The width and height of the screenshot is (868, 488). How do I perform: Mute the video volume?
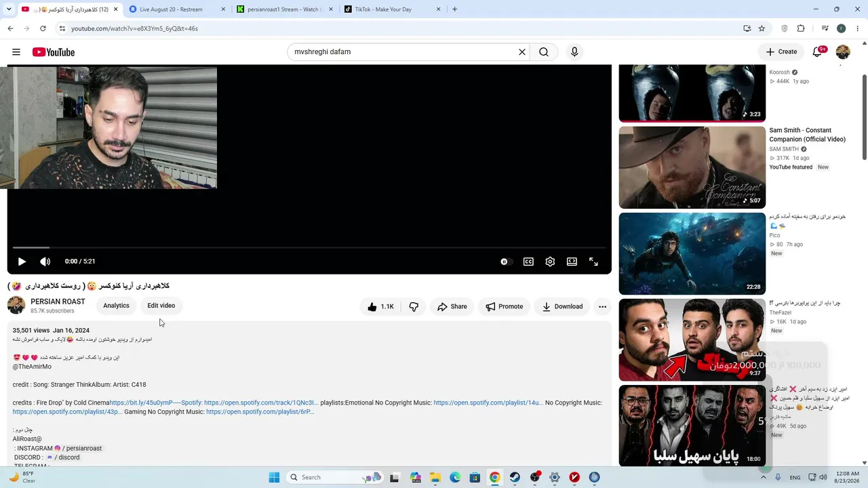tap(45, 262)
